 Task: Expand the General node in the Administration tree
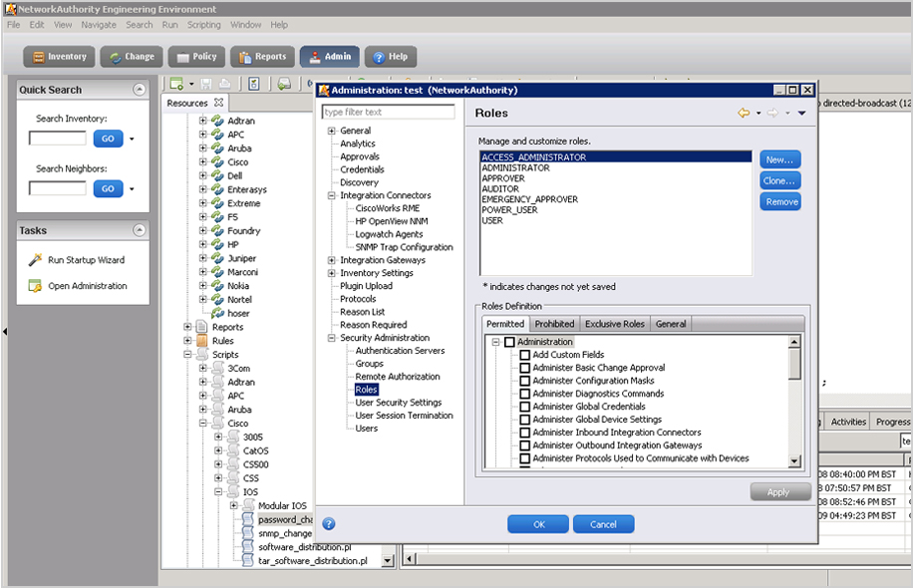tap(331, 131)
